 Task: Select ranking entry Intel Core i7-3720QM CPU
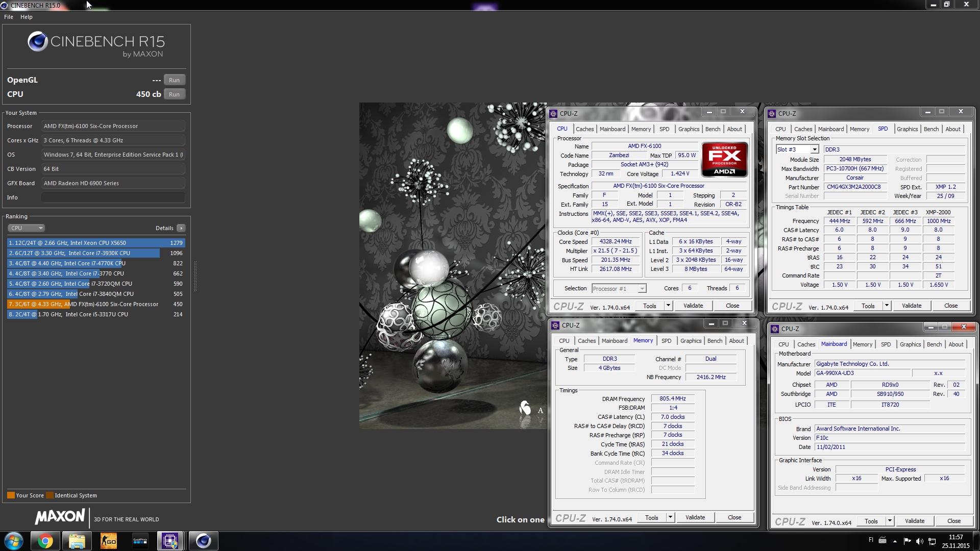pyautogui.click(x=96, y=284)
